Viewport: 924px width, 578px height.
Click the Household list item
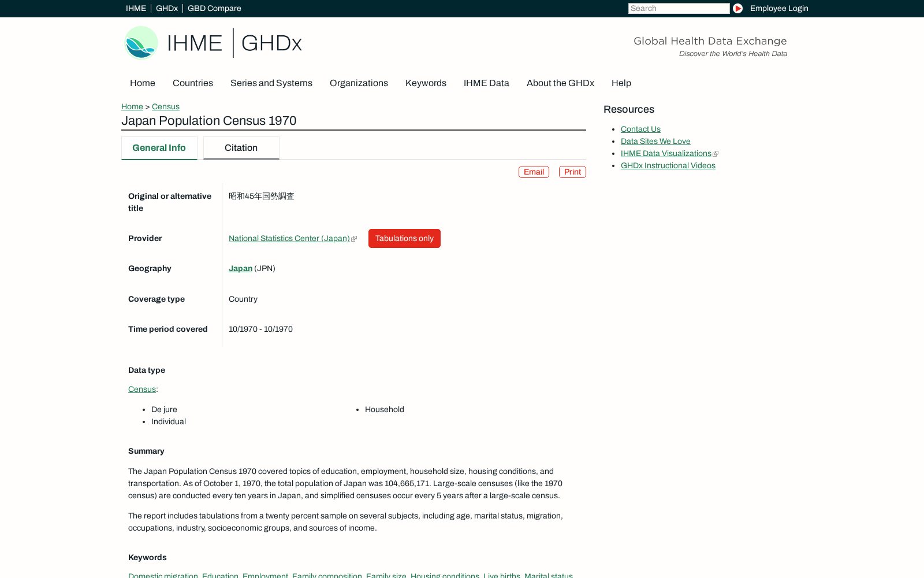(x=385, y=410)
